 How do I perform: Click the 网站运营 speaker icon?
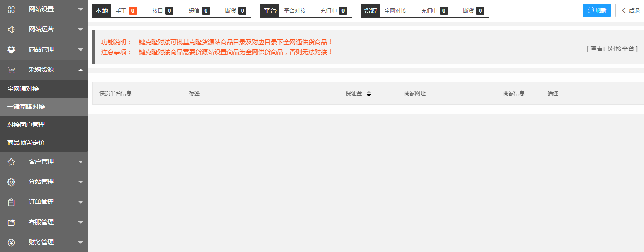click(x=11, y=30)
